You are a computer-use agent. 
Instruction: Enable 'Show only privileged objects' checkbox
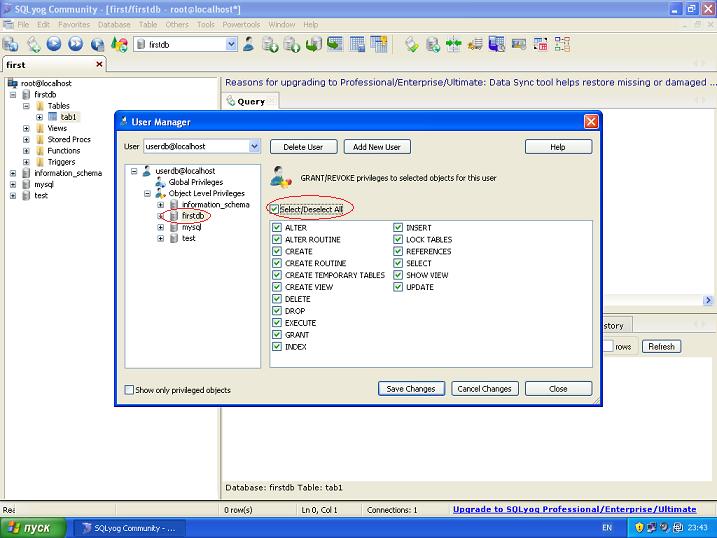point(129,389)
